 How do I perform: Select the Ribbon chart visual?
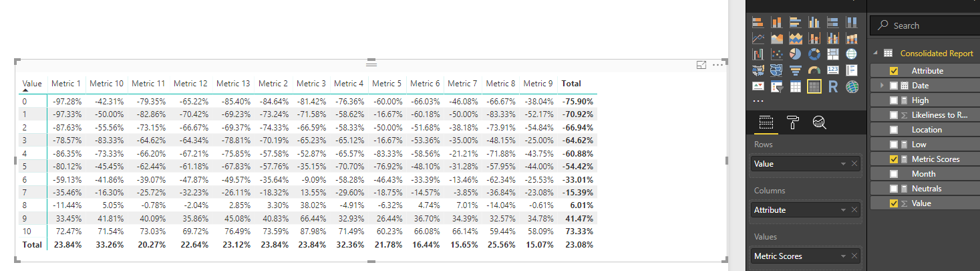click(852, 38)
